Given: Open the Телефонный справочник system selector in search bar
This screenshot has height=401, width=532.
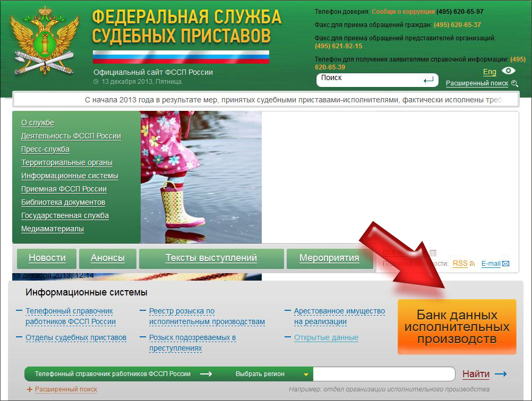Looking at the screenshot, I should point(113,374).
